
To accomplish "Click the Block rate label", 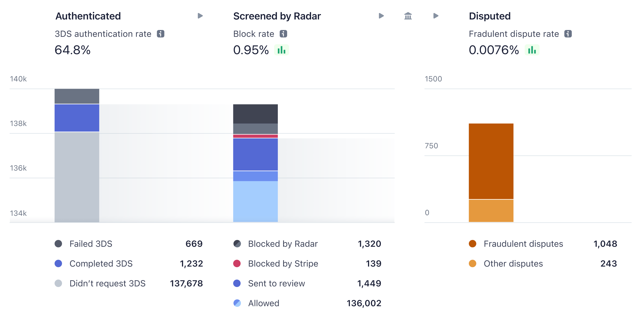I will coord(254,34).
